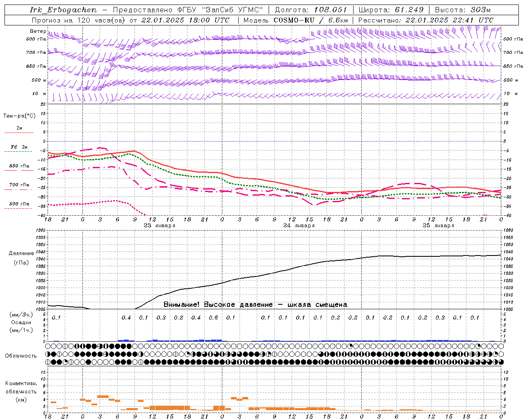Screen dimensions: 525x420
Task: Click the Конвективн. облачность (км) label
Action: pyautogui.click(x=21, y=391)
